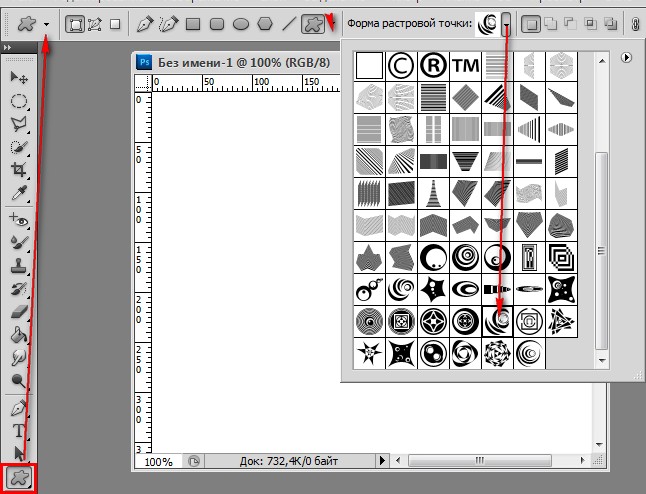Select the Brush tool
The width and height of the screenshot is (646, 494).
coord(19,242)
